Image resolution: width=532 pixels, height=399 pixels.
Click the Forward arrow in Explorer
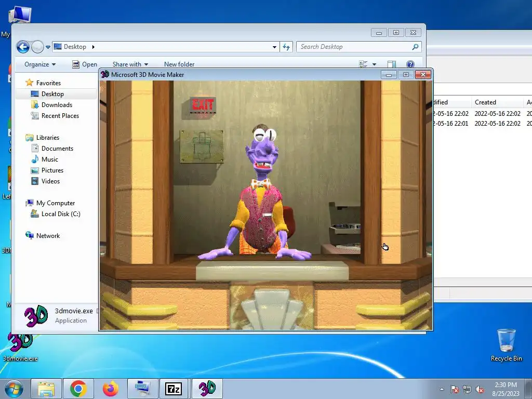pos(37,47)
